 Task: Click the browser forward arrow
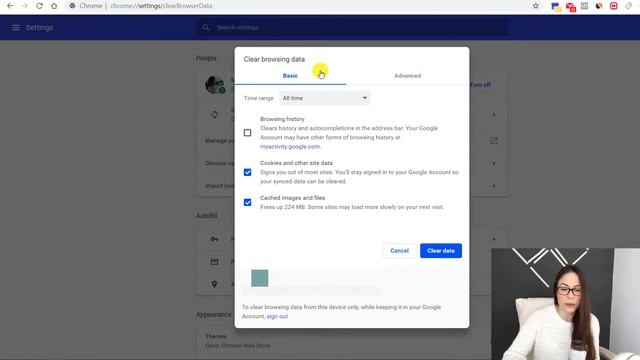pyautogui.click(x=24, y=6)
